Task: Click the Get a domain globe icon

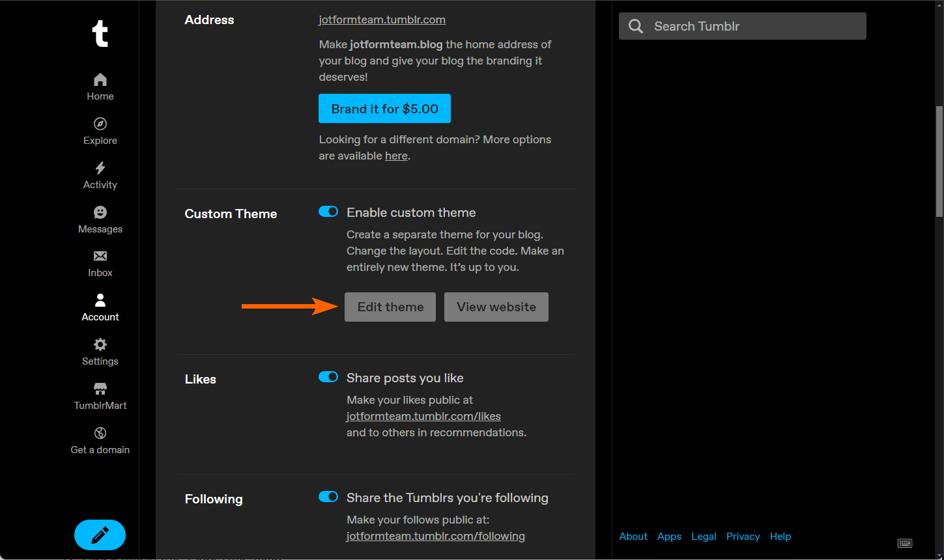Action: coord(100,433)
